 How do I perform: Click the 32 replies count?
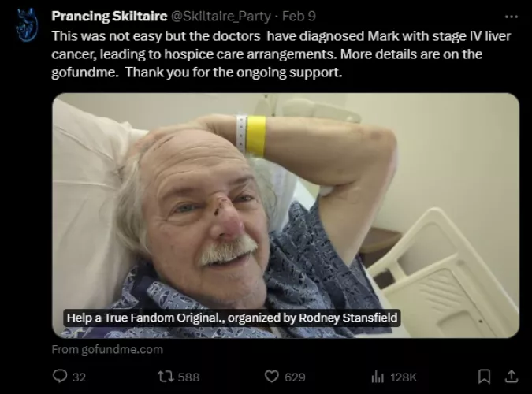79,377
